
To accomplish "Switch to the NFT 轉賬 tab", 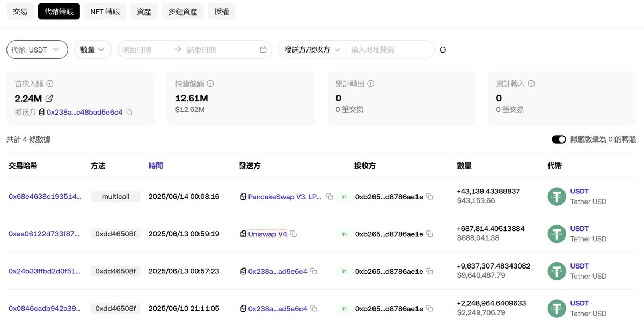I will coord(105,11).
